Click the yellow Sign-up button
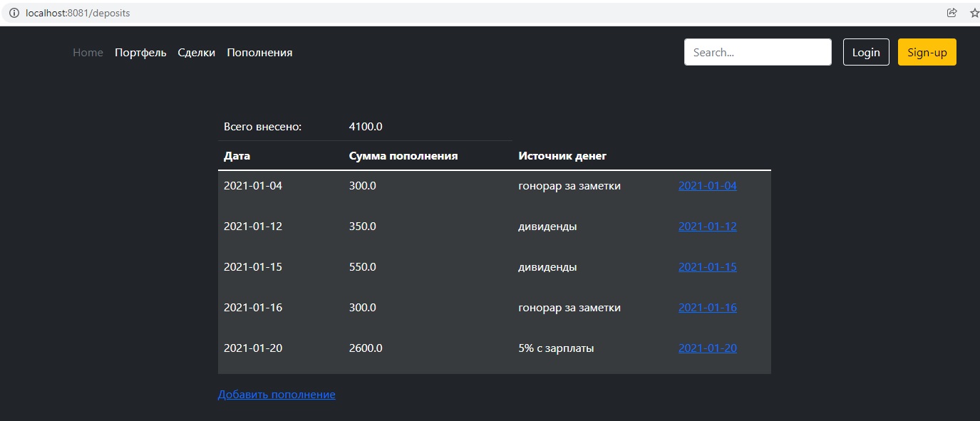This screenshot has width=980, height=421. click(927, 51)
